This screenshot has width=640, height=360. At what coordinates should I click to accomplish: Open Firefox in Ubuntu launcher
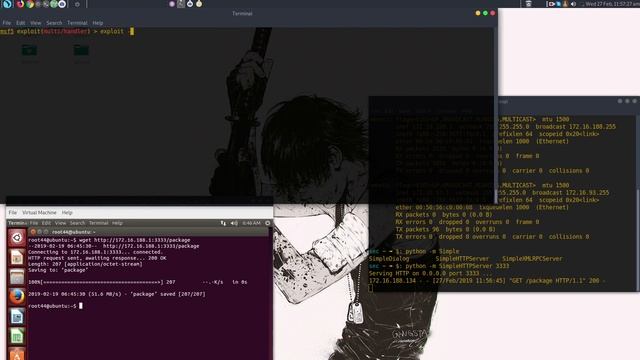pyautogui.click(x=17, y=297)
